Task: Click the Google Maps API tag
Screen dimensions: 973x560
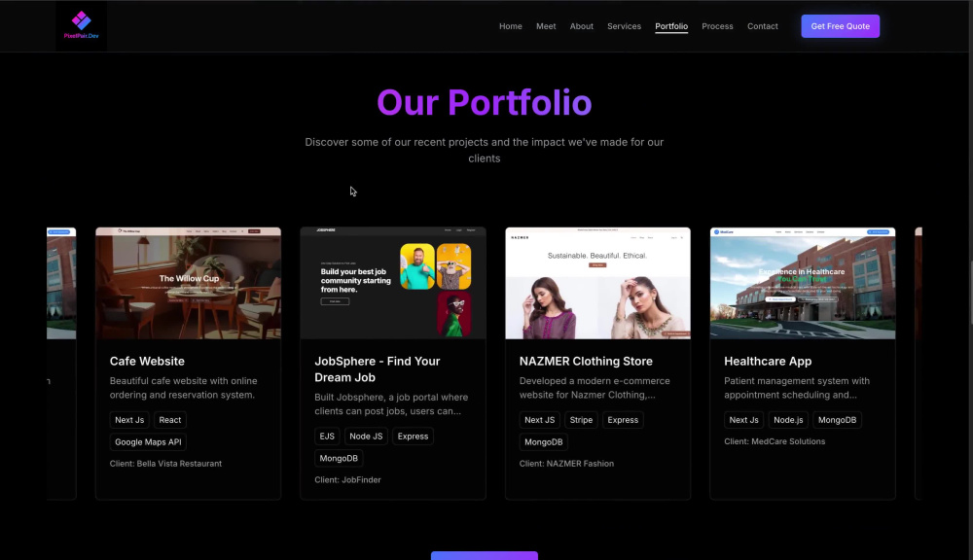Action: (148, 442)
